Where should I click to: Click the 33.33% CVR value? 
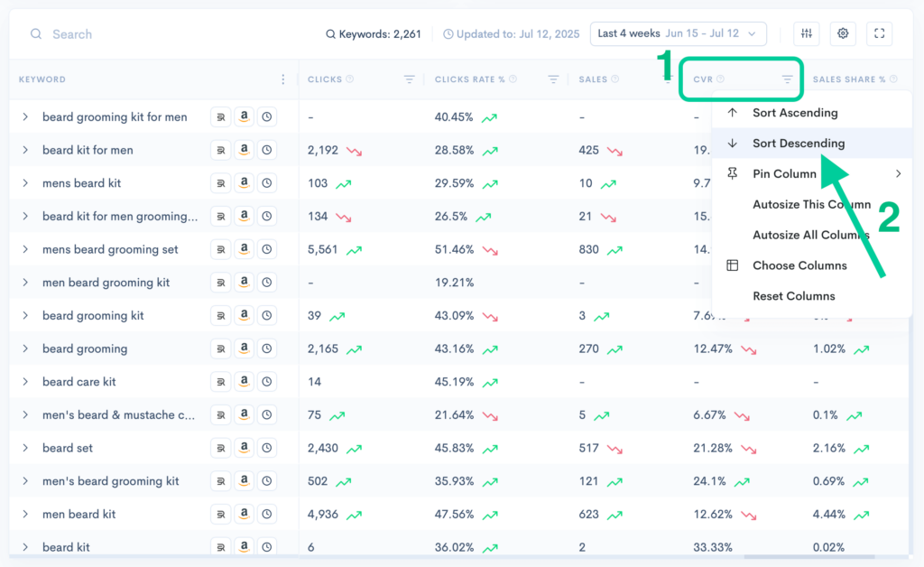pos(713,547)
